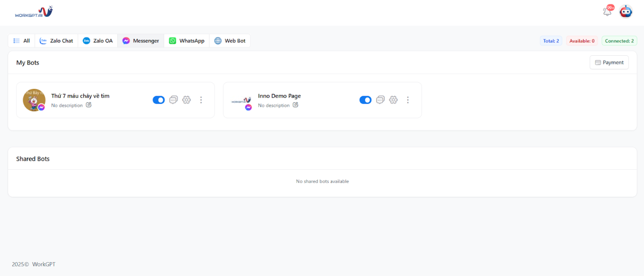Disable the Inno Demo Page bot switch
644x276 pixels.
coord(365,100)
